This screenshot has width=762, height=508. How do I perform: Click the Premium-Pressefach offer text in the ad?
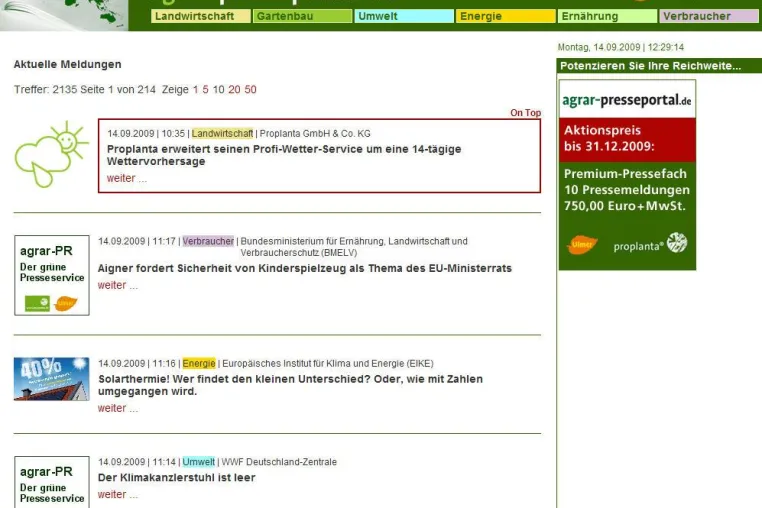pyautogui.click(x=627, y=190)
